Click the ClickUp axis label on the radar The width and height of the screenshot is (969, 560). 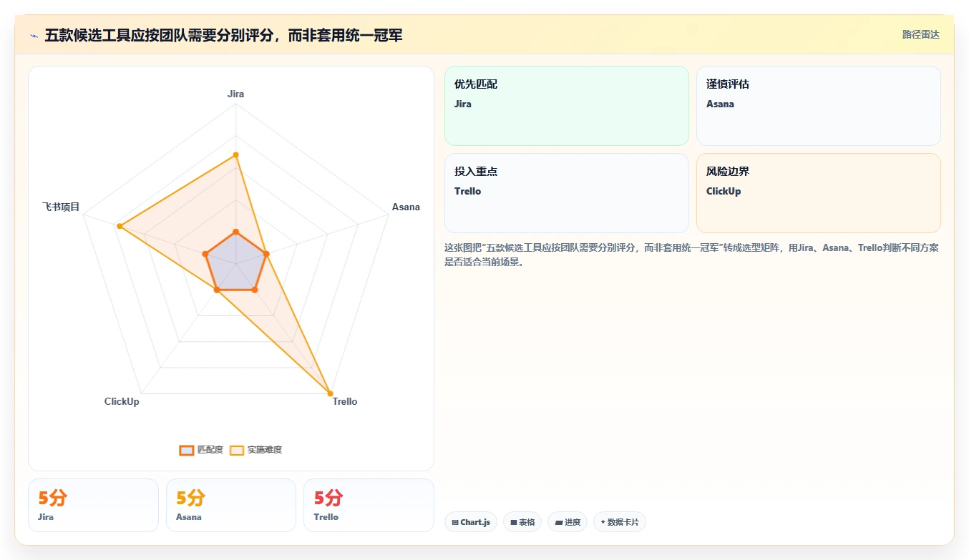click(x=122, y=401)
